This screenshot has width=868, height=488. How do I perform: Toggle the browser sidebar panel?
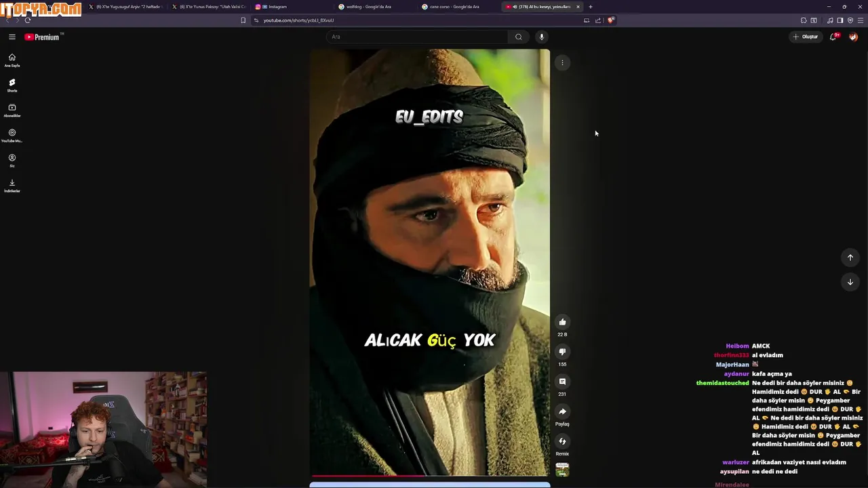coord(840,20)
